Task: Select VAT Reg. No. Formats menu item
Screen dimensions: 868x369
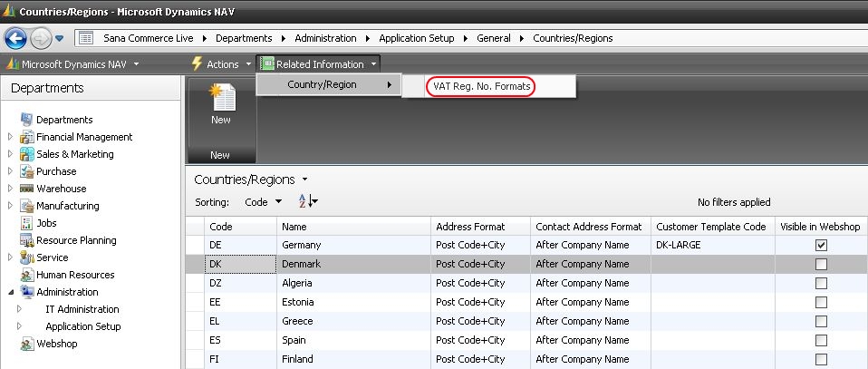Action: (x=482, y=86)
